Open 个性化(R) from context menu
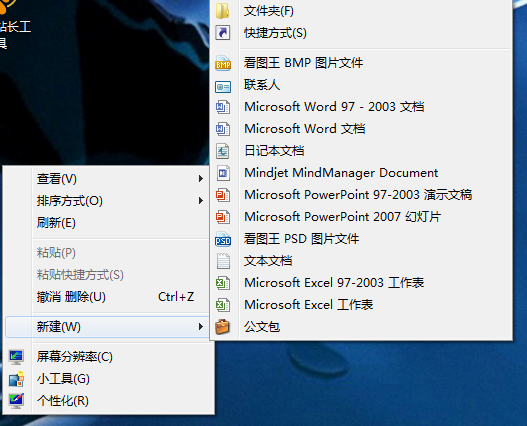This screenshot has height=426, width=527. (x=108, y=401)
